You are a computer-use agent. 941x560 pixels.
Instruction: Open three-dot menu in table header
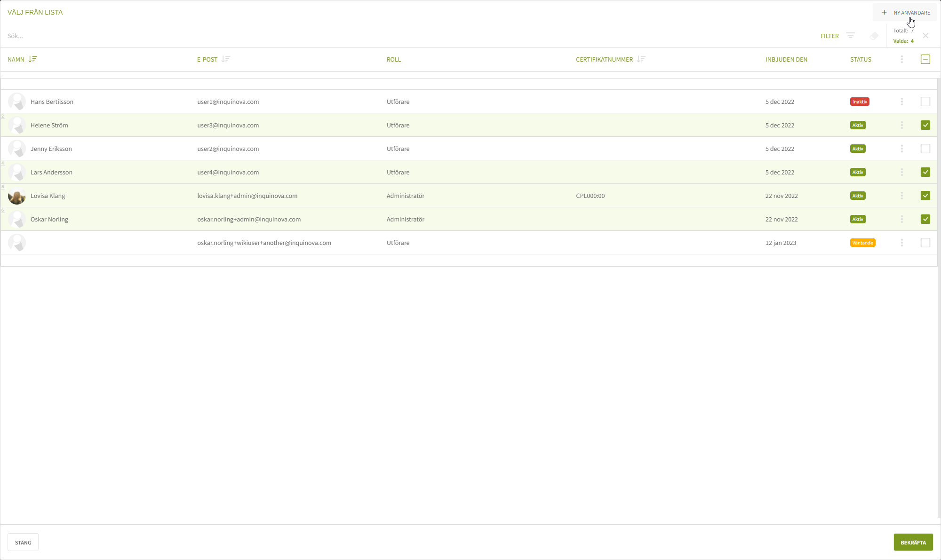(x=901, y=59)
